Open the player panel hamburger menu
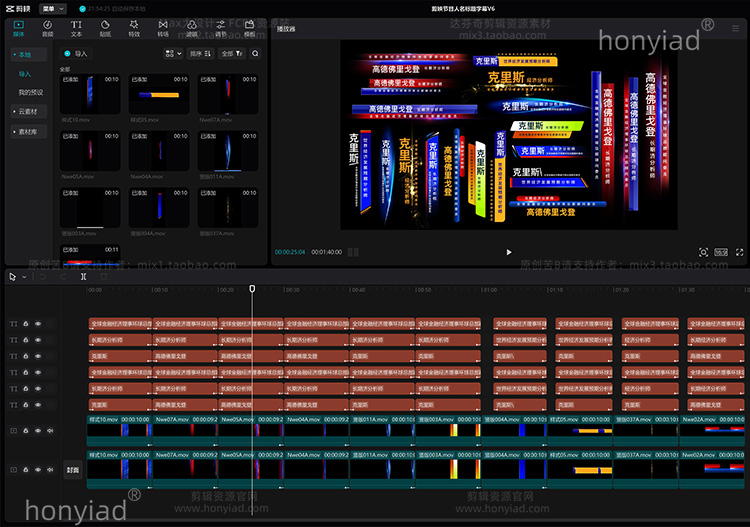 (736, 29)
